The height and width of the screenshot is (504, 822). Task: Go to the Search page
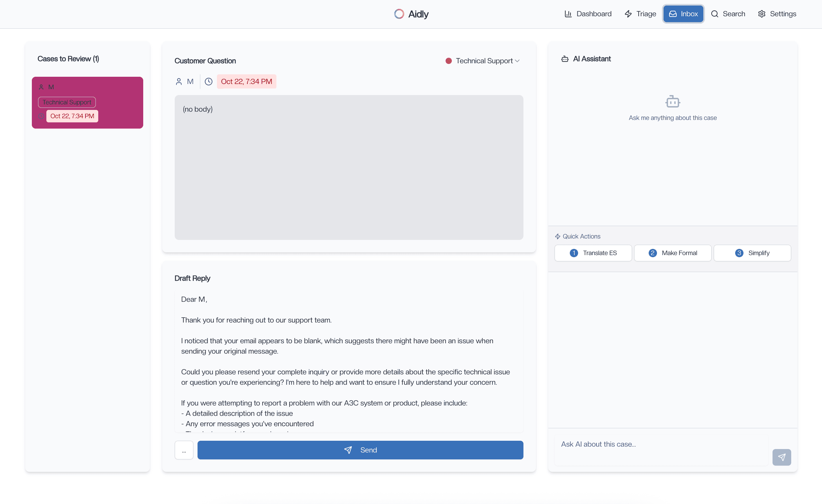coord(728,14)
